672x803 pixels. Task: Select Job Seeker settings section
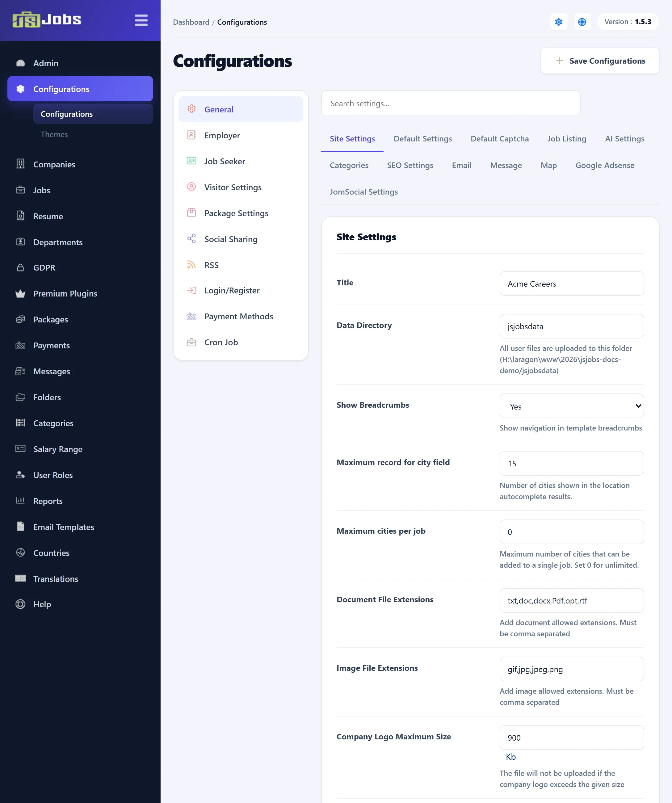pos(241,161)
